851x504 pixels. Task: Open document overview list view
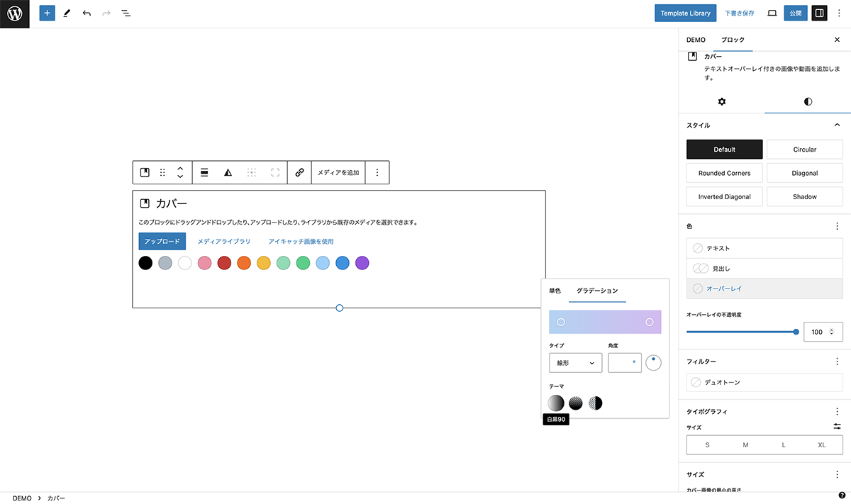click(126, 13)
